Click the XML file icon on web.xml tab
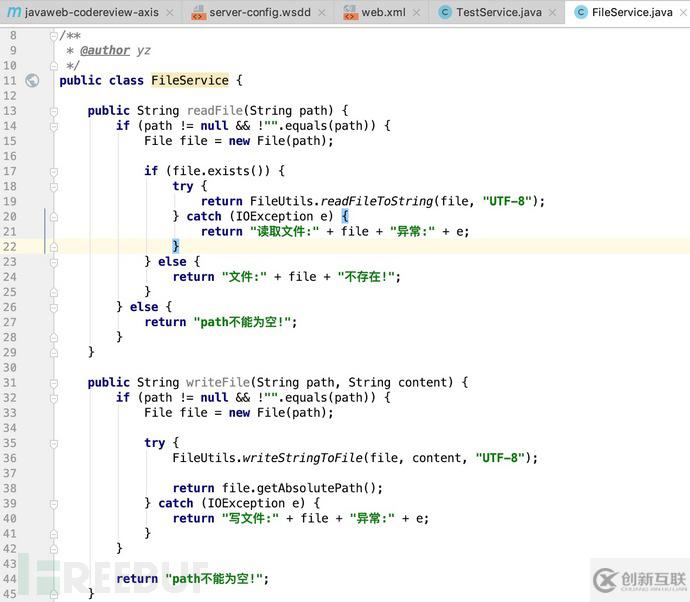Viewport: 690px width, 602px height. point(350,13)
